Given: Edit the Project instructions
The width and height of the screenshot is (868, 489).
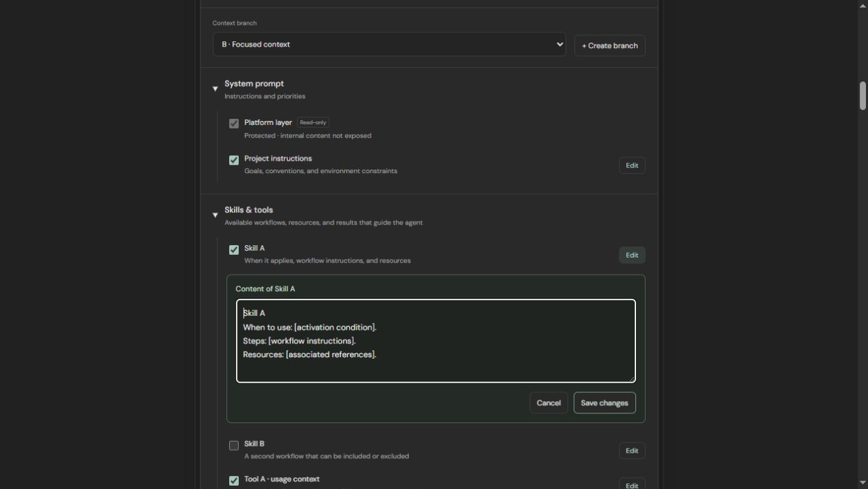Looking at the screenshot, I should coord(632,166).
